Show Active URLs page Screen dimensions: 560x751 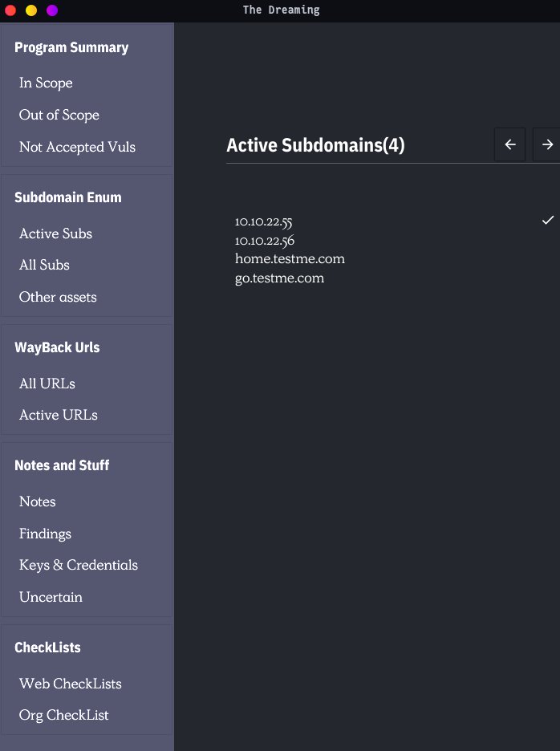(59, 416)
